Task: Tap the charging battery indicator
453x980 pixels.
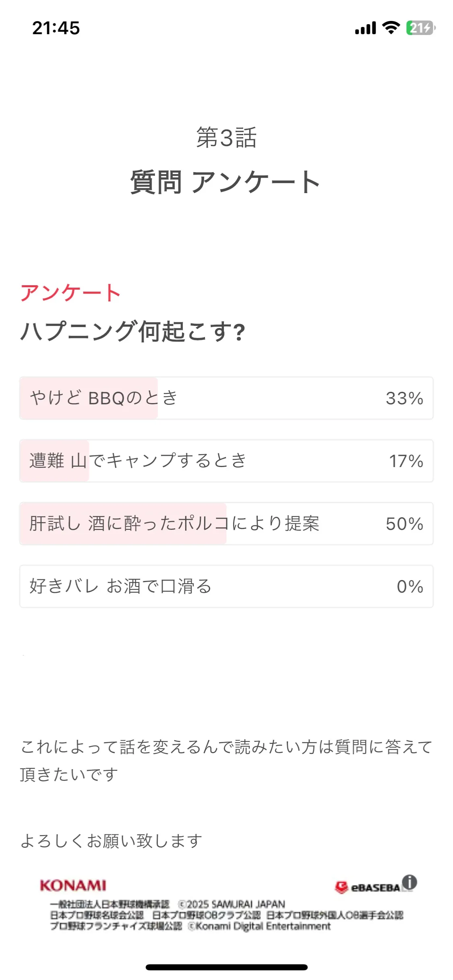Action: point(420,28)
